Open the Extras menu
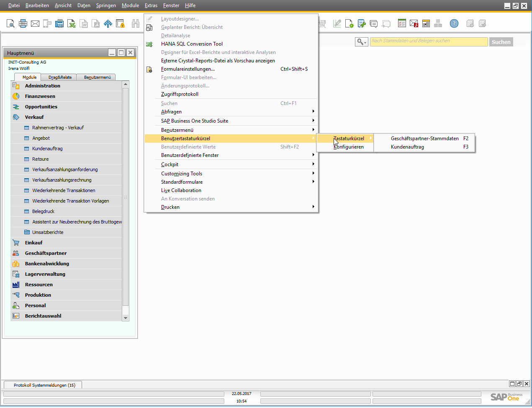 tap(150, 5)
